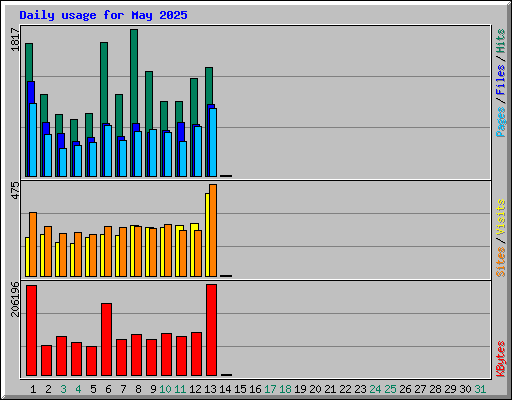Click day label 20 on the x-axis
Viewport: 512px width, 400px height.
(x=315, y=389)
